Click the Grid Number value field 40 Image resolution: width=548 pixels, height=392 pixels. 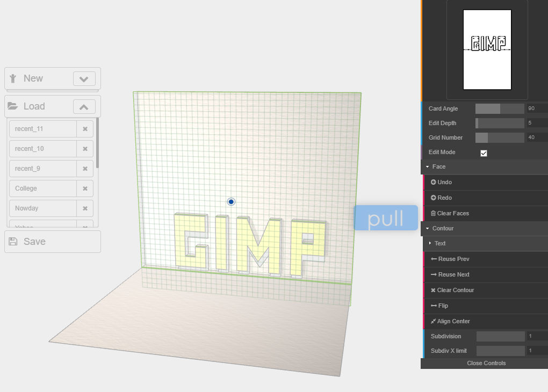[x=537, y=137]
